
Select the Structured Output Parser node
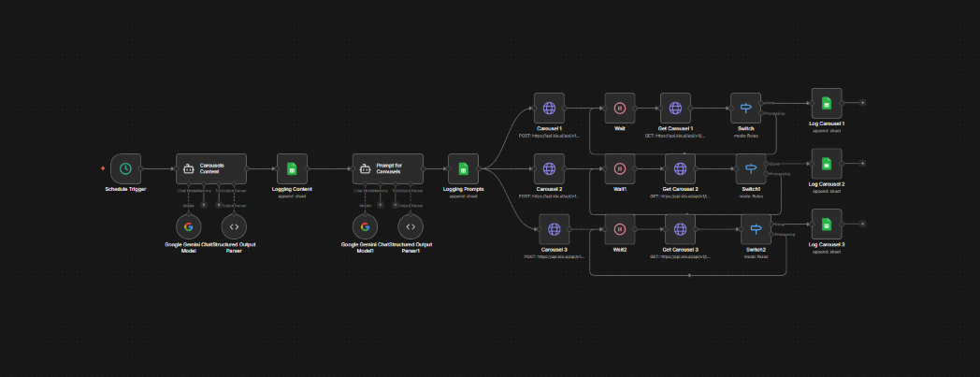(x=235, y=226)
